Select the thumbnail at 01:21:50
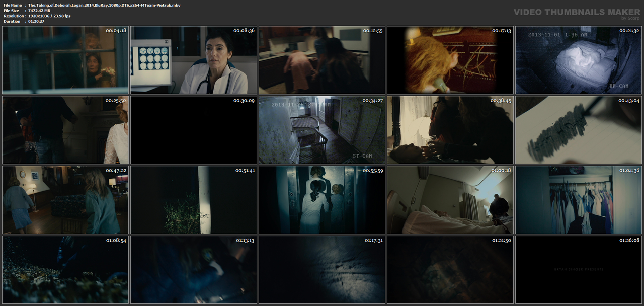Image resolution: width=644 pixels, height=306 pixels. (x=450, y=270)
